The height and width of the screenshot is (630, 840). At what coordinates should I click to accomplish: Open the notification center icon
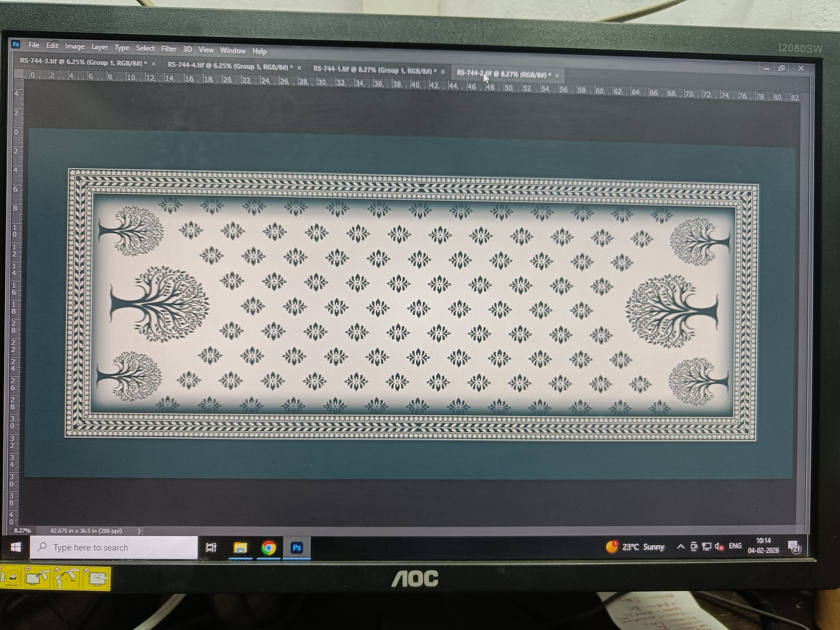pos(794,547)
